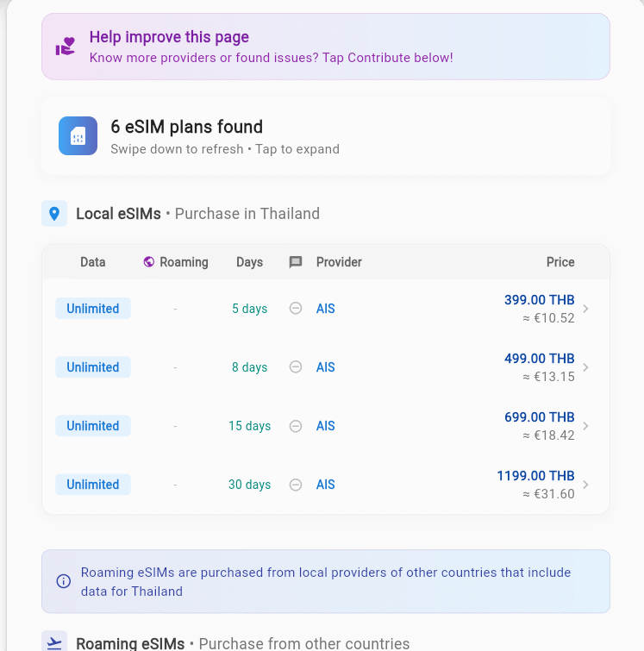Click the '5 days' duration cell
644x651 pixels.
249,309
